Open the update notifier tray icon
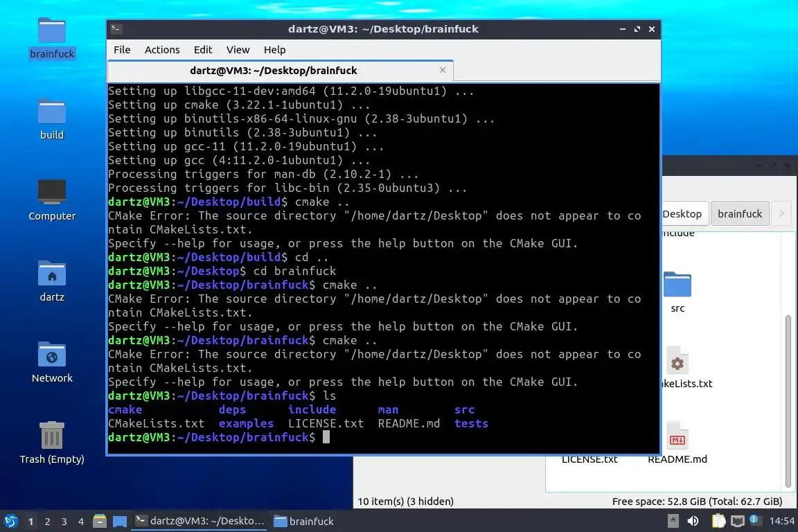Image resolution: width=798 pixels, height=532 pixels. click(755, 520)
